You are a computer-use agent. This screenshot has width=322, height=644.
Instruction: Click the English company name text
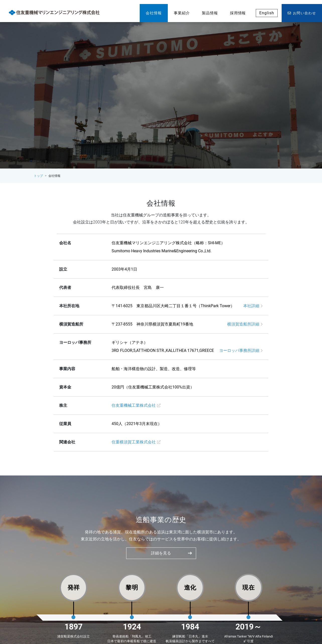[x=162, y=251]
